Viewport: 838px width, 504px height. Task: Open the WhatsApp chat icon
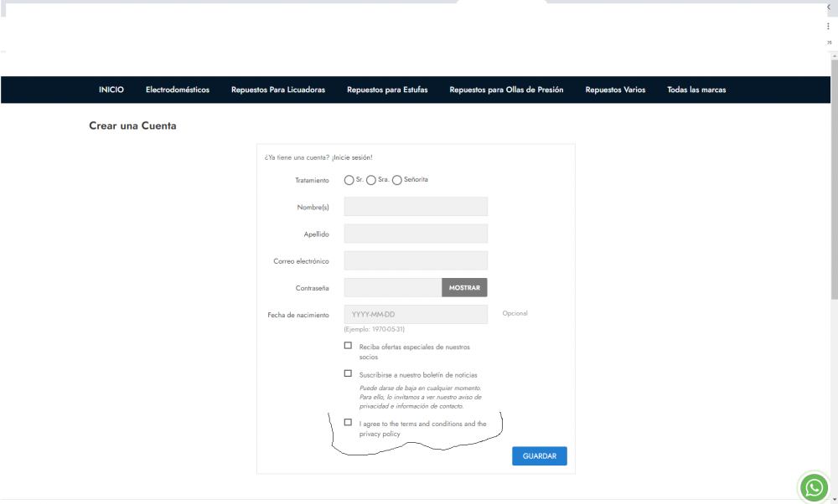(x=814, y=487)
